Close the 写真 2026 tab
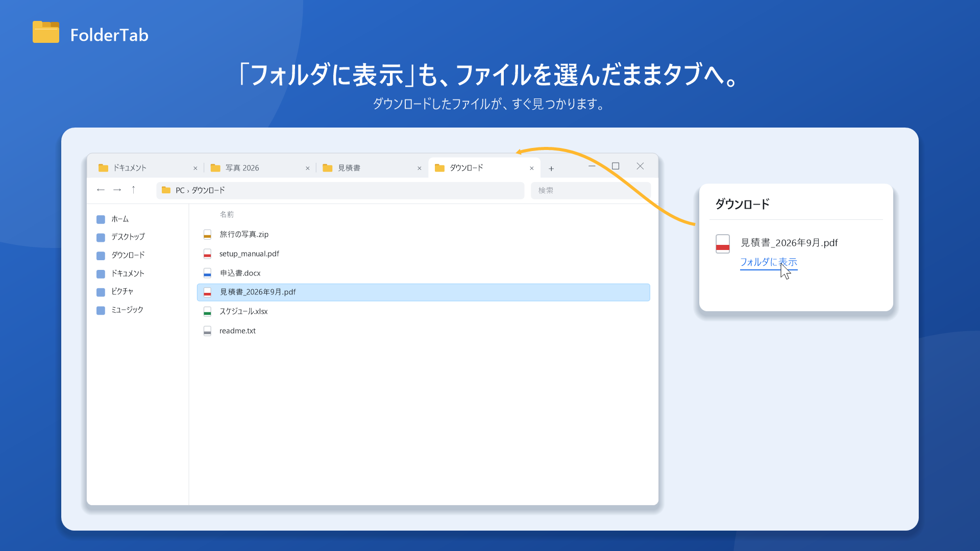980x551 pixels. coord(308,168)
